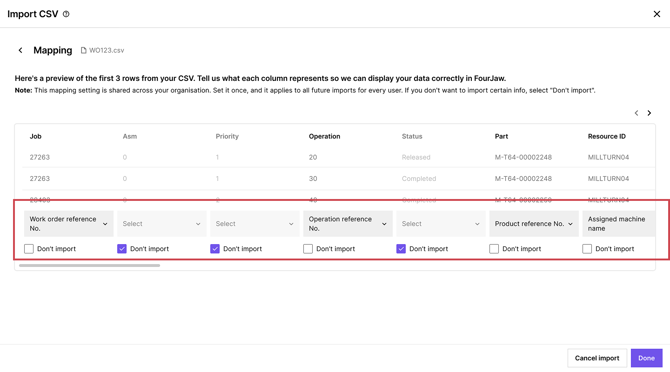This screenshot has width=670, height=372.
Task: Click the WO123.csv file name
Action: pyautogui.click(x=106, y=50)
